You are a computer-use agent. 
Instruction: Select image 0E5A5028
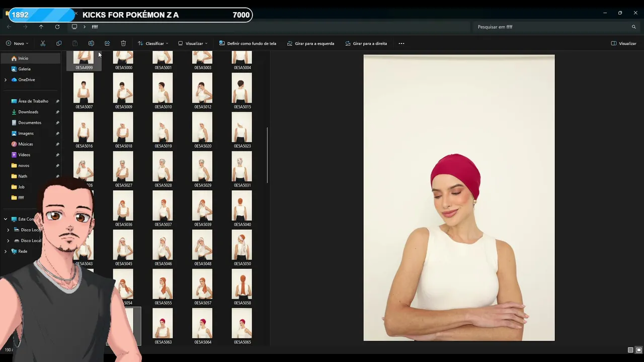(x=163, y=169)
